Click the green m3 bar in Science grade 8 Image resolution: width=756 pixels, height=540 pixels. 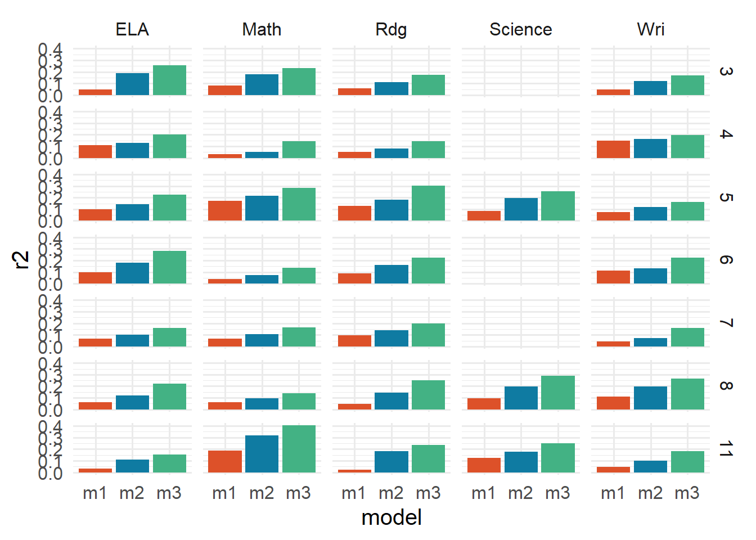[557, 393]
